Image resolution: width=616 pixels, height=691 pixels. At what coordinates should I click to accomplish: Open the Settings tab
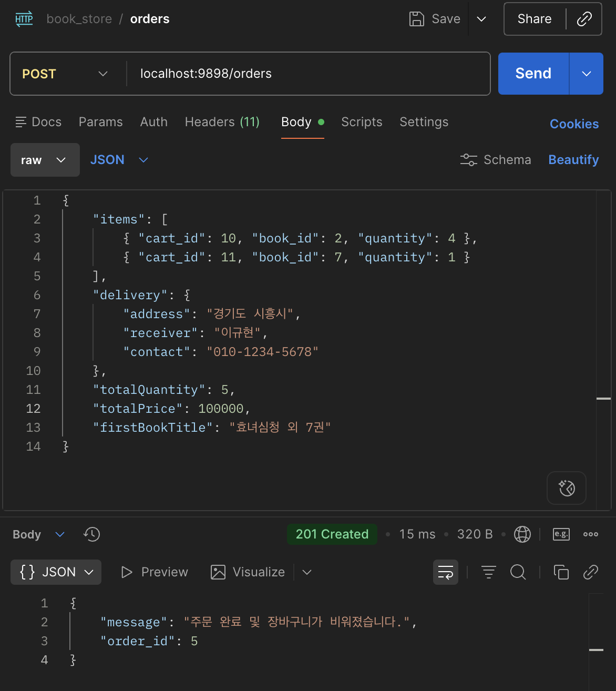424,122
